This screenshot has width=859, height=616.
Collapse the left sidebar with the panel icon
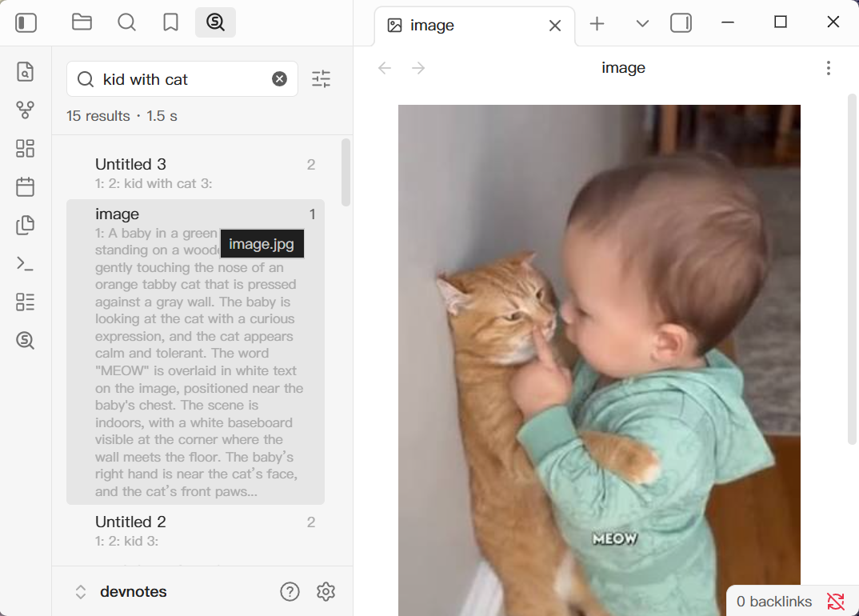click(x=26, y=23)
